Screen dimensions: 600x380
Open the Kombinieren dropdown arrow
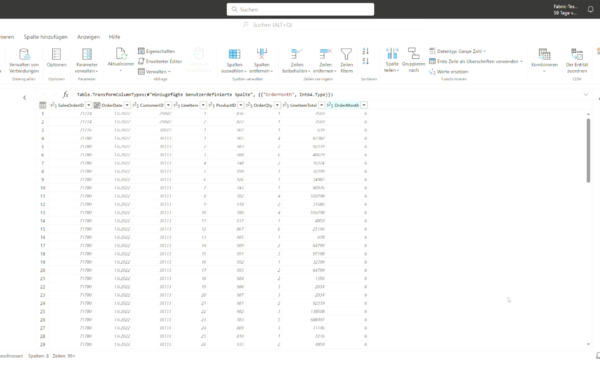click(544, 71)
